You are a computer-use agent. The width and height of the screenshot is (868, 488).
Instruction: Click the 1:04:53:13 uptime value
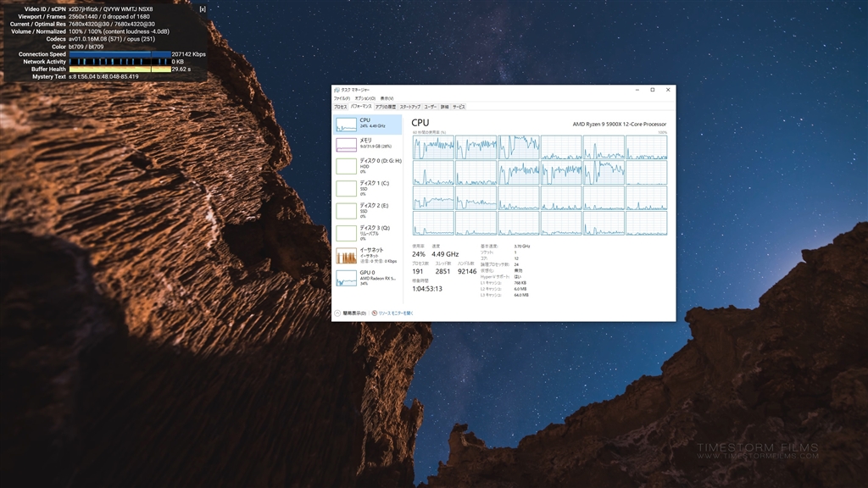pyautogui.click(x=427, y=289)
